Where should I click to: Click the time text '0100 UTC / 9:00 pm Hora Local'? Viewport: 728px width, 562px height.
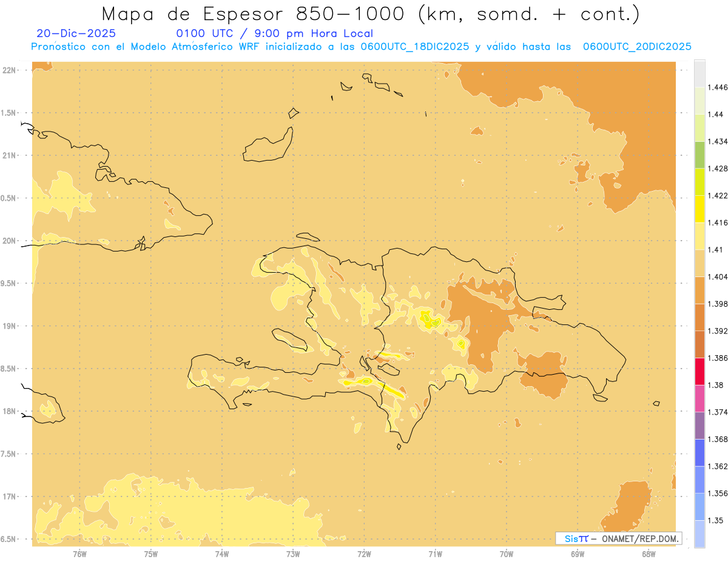click(274, 33)
